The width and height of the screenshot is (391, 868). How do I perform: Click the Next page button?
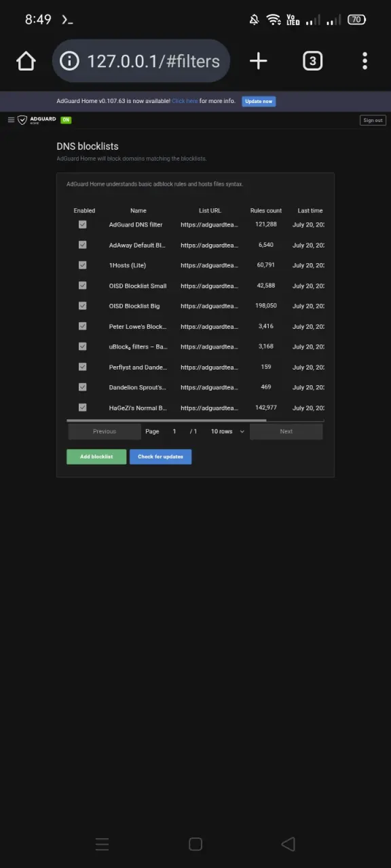(x=286, y=431)
